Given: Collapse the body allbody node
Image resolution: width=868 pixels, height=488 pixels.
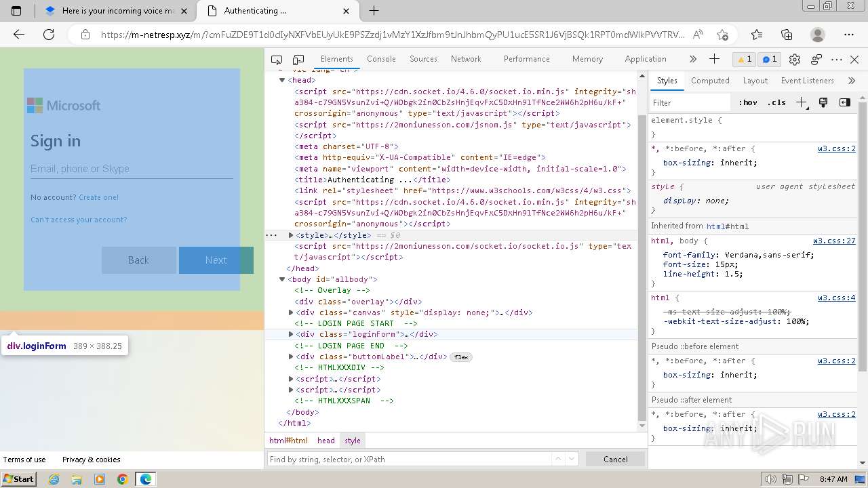Looking at the screenshot, I should (x=282, y=279).
